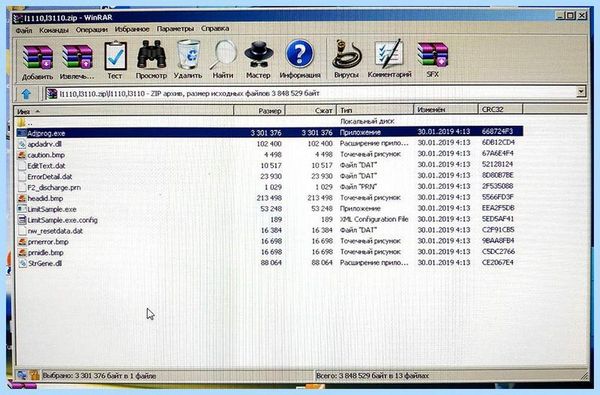Image resolution: width=600 pixels, height=395 pixels.
Task: Click the parent folder '..' row
Action: (x=269, y=122)
